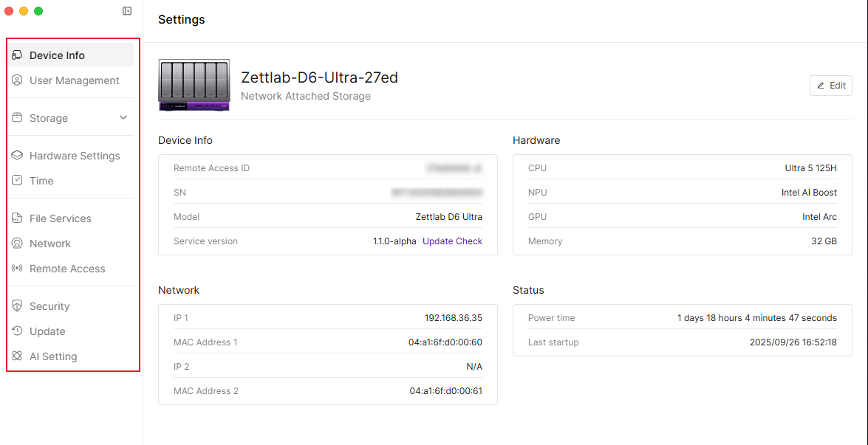This screenshot has width=868, height=445.
Task: Click the Network icon in sidebar
Action: point(17,244)
